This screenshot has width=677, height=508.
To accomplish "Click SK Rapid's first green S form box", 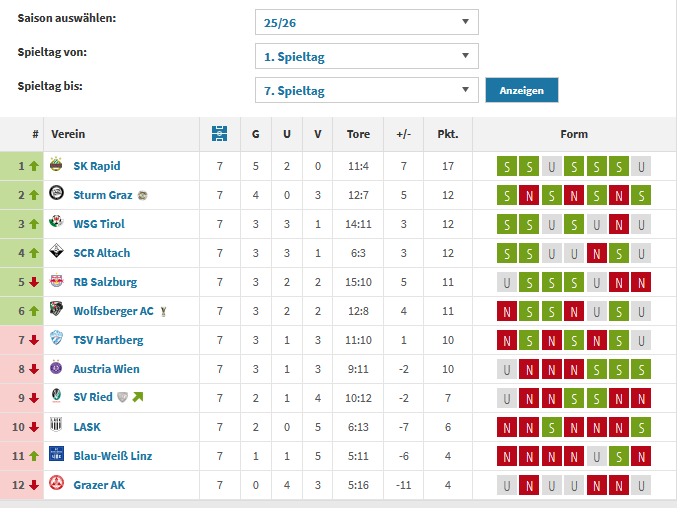I will pyautogui.click(x=507, y=166).
